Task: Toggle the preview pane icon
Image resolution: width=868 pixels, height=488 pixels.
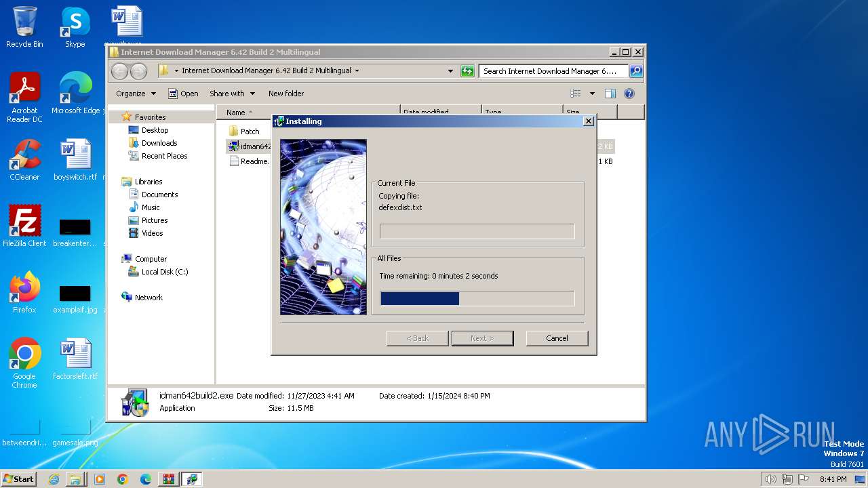Action: click(610, 94)
